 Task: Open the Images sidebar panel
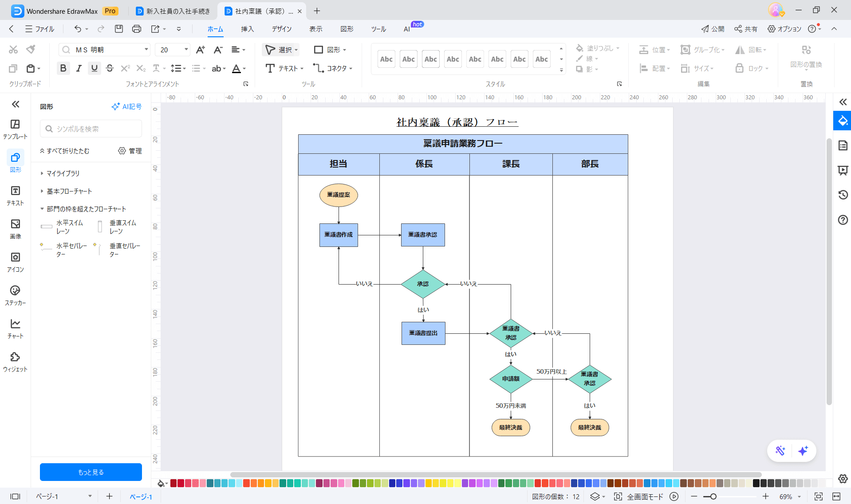[15, 229]
